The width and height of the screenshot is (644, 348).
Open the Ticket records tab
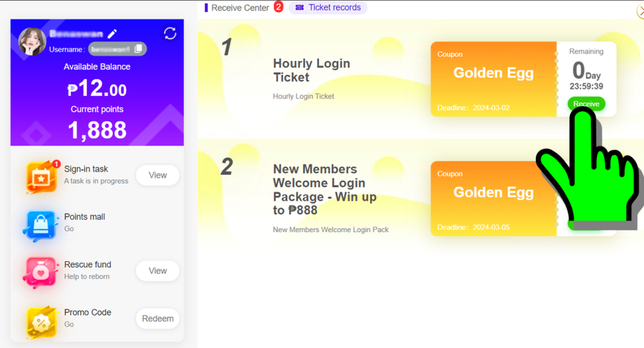click(328, 8)
